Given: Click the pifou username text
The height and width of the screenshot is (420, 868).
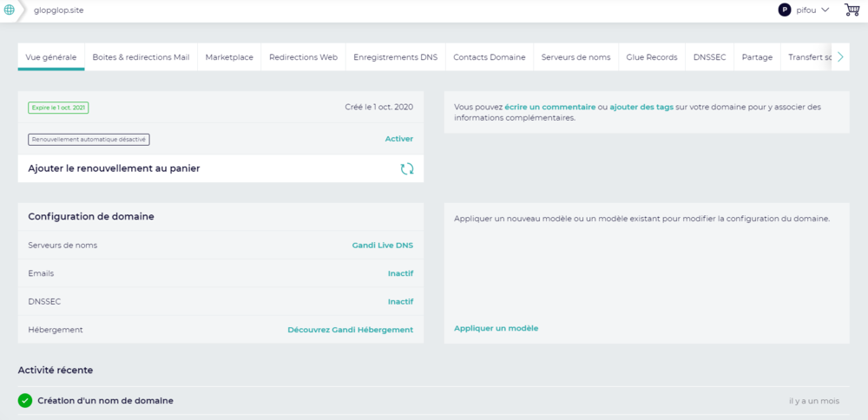Looking at the screenshot, I should pos(806,10).
